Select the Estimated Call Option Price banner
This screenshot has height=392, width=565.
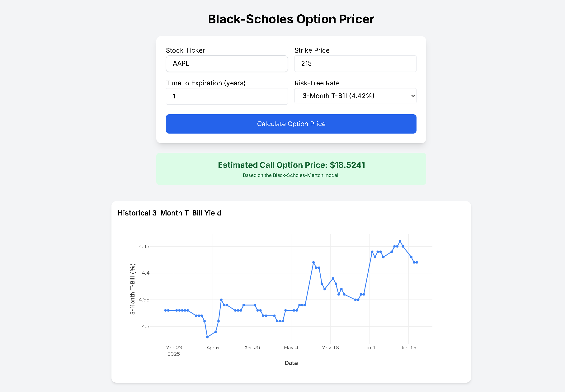[x=291, y=165]
